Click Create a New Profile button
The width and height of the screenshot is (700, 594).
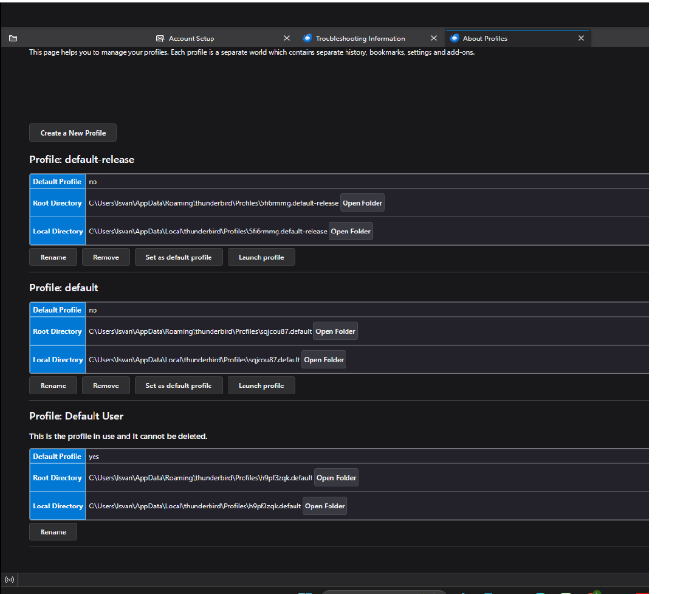73,133
